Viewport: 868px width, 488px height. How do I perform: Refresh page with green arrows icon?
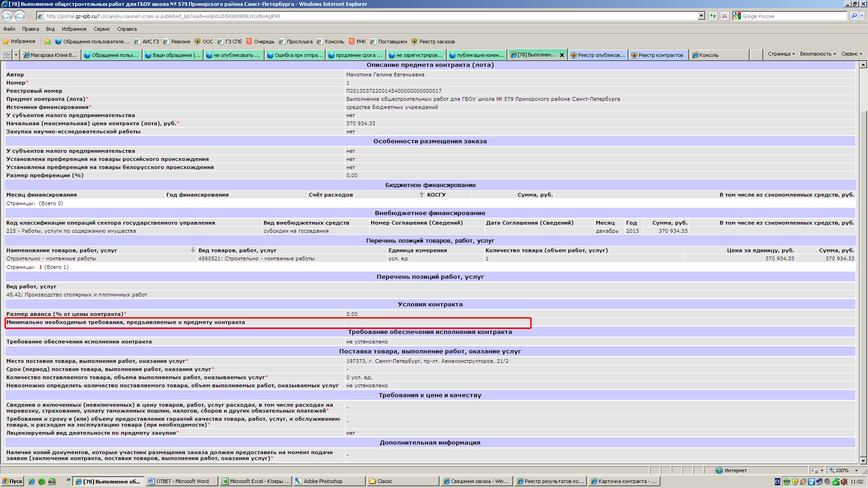coord(713,16)
